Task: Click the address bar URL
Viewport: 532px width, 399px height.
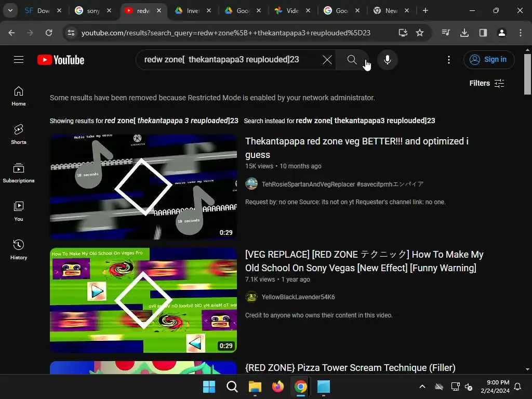Action: coord(225,33)
